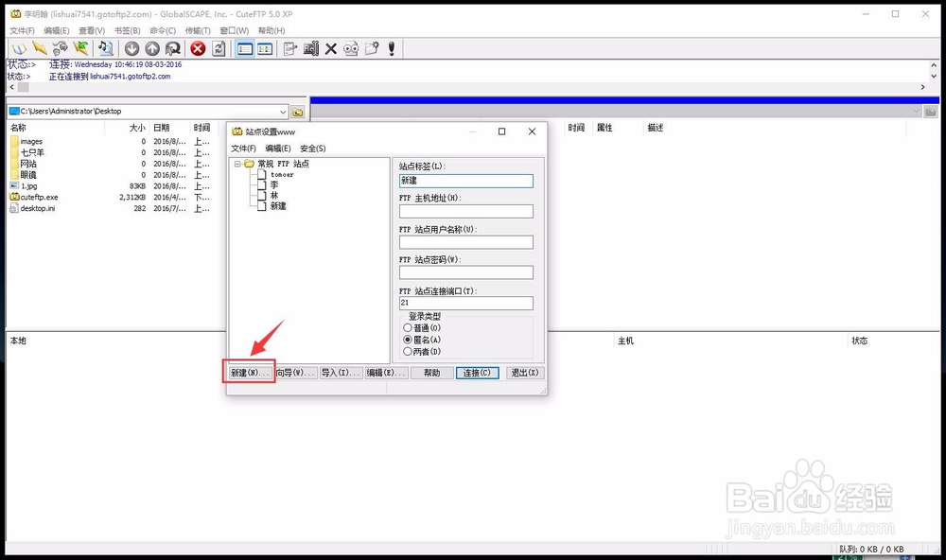Open the Site Manager book icon

(x=18, y=49)
